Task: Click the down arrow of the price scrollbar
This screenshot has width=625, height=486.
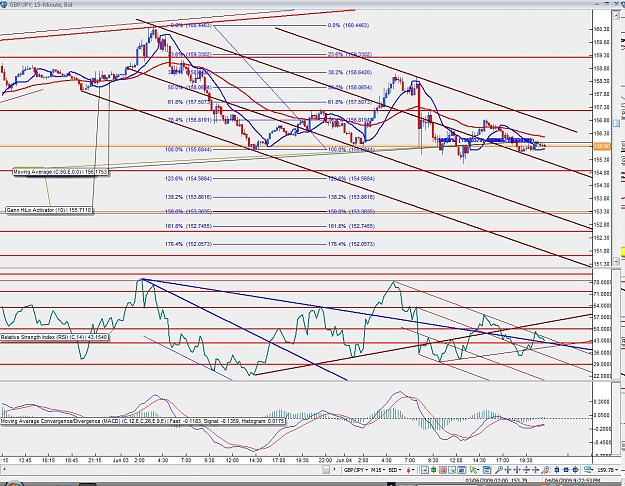Action: (616, 262)
